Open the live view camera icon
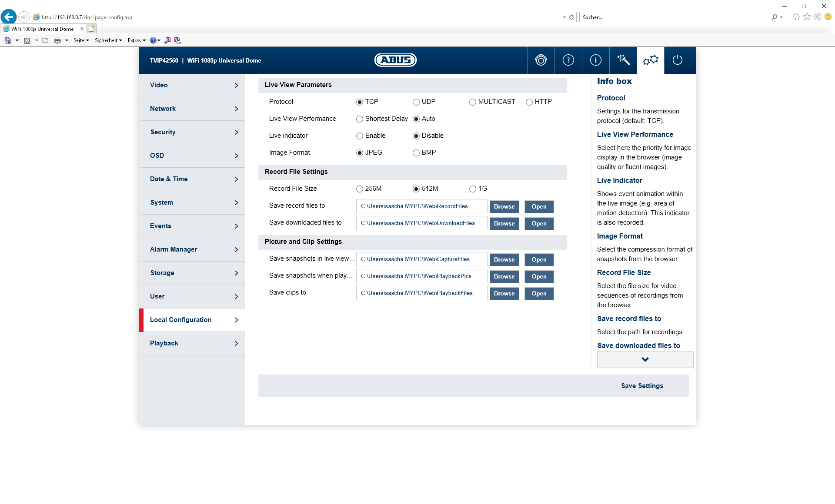The image size is (835, 504). [541, 60]
